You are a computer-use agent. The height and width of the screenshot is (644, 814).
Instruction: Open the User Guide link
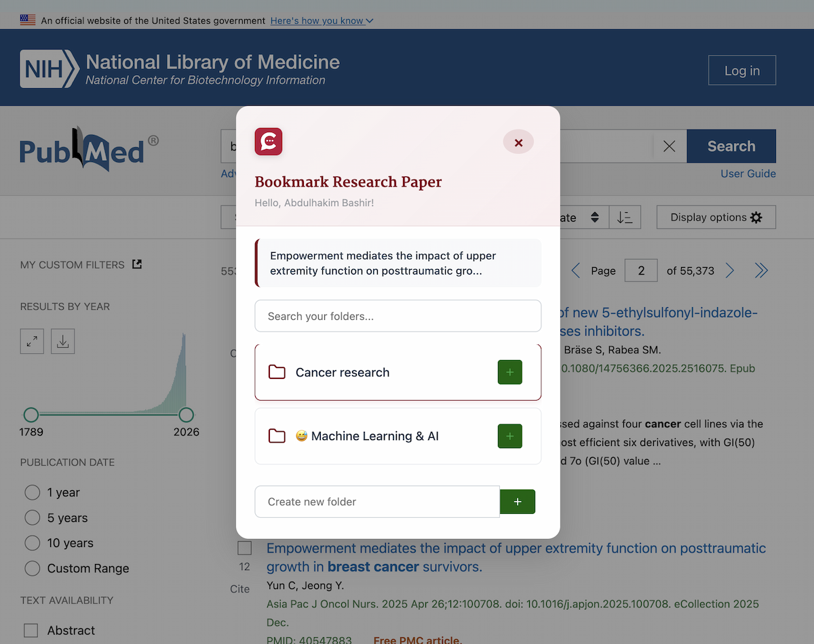[748, 174]
